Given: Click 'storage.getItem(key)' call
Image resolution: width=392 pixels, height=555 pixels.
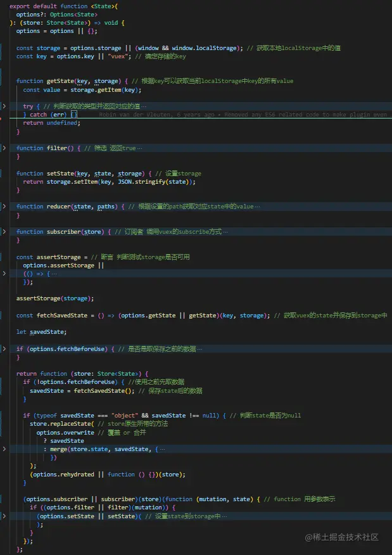Looking at the screenshot, I should 105,90.
